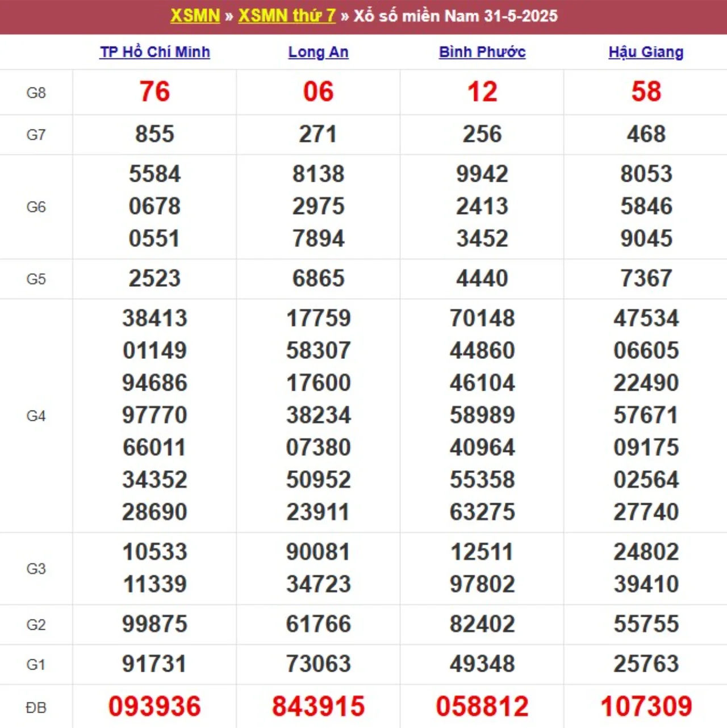Click the G7 row label
727x728 pixels.
click(36, 135)
